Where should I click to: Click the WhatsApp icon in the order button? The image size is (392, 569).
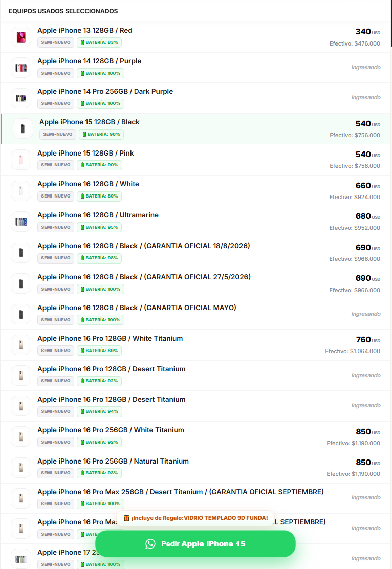pyautogui.click(x=150, y=543)
